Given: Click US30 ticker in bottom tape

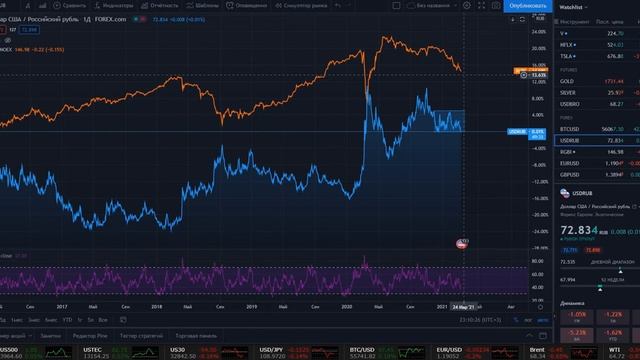Looking at the screenshot, I should coord(209,353).
